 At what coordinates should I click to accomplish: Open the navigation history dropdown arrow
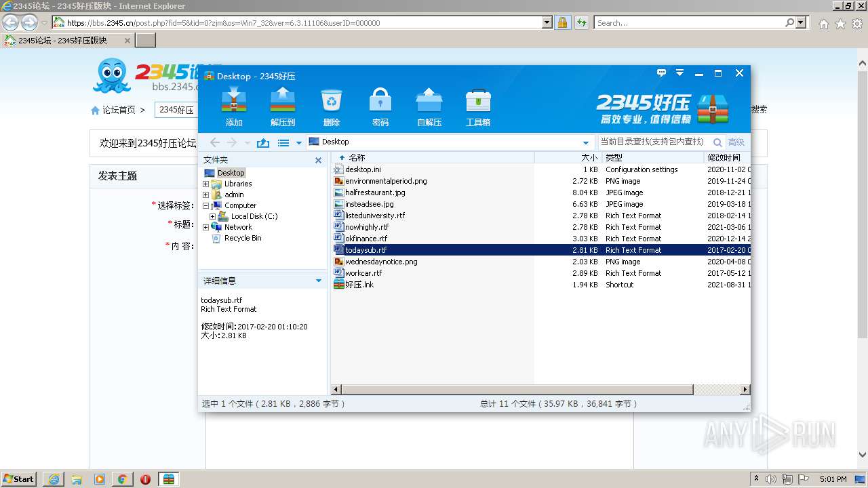248,143
